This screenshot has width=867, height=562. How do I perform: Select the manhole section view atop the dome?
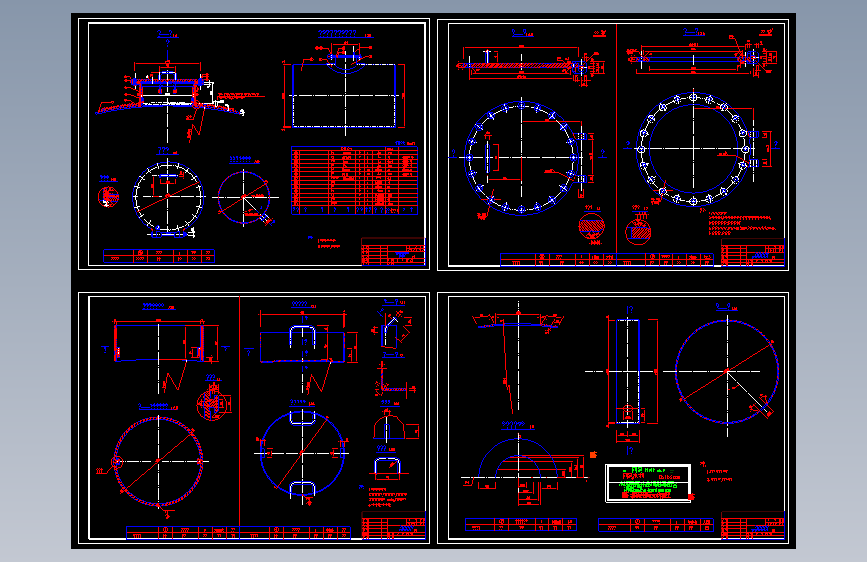tap(169, 91)
